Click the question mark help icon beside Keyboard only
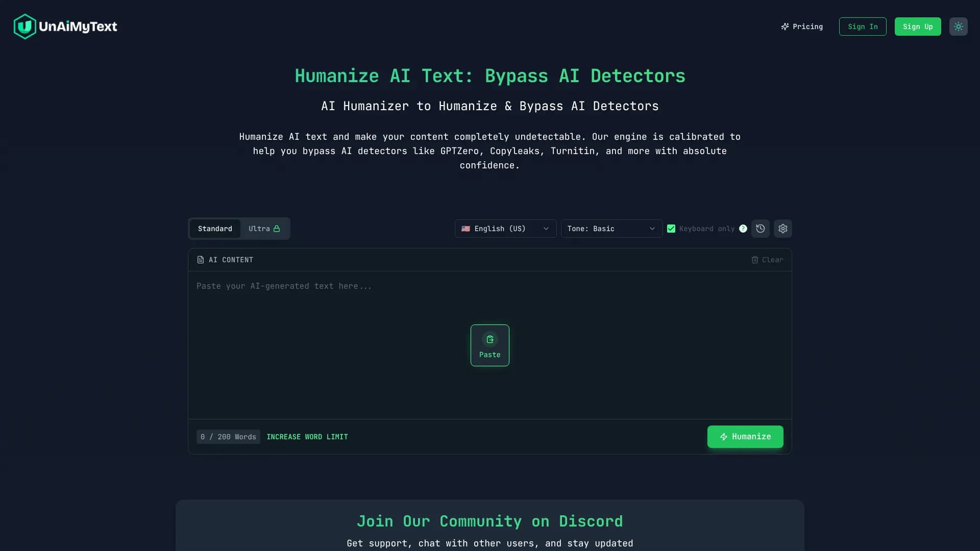The width and height of the screenshot is (980, 551). click(743, 229)
